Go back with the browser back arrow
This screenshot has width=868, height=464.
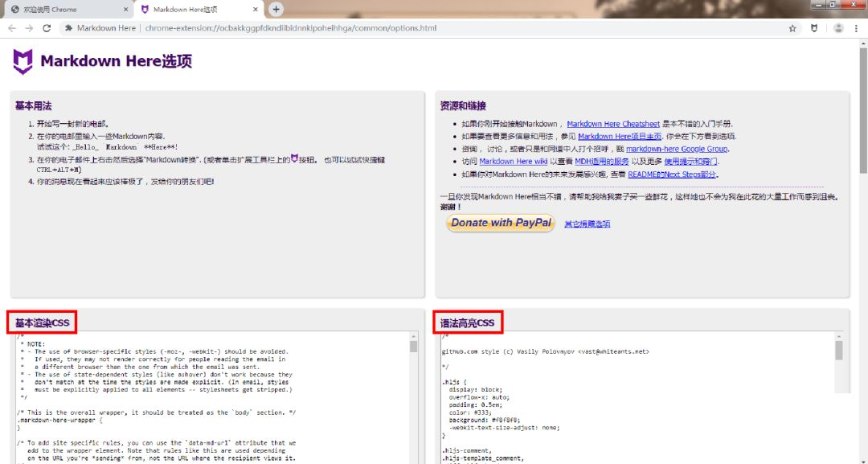[x=12, y=27]
